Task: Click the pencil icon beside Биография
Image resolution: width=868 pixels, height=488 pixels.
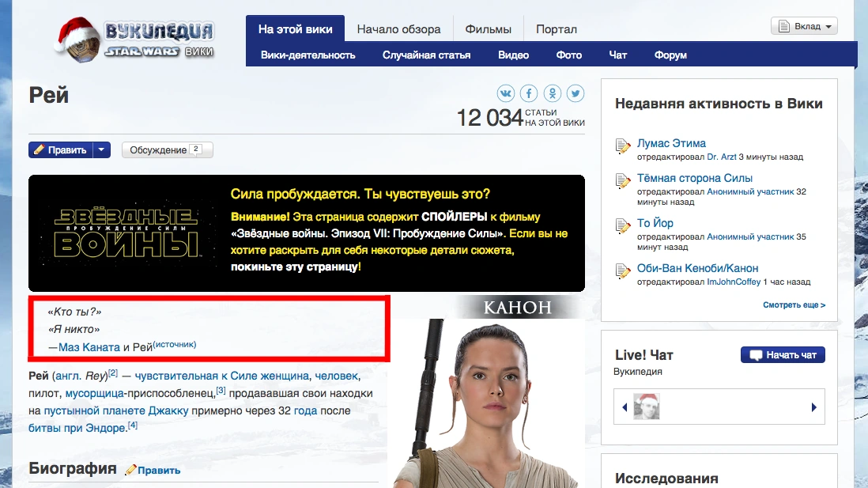Action: (x=130, y=470)
